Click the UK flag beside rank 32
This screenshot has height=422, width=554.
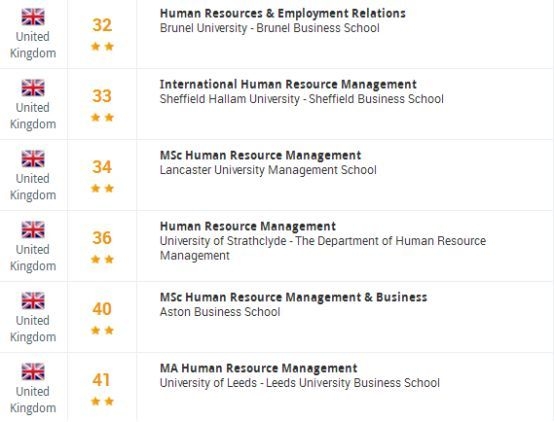pyautogui.click(x=33, y=17)
